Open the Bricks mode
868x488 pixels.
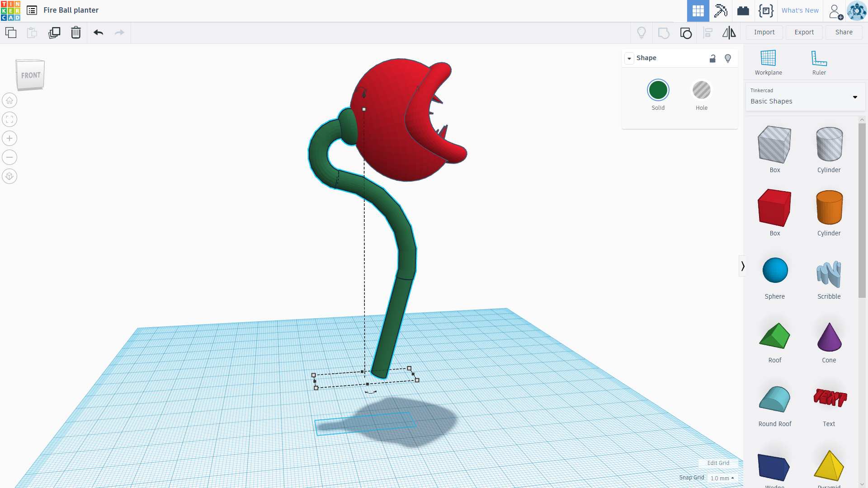click(743, 10)
